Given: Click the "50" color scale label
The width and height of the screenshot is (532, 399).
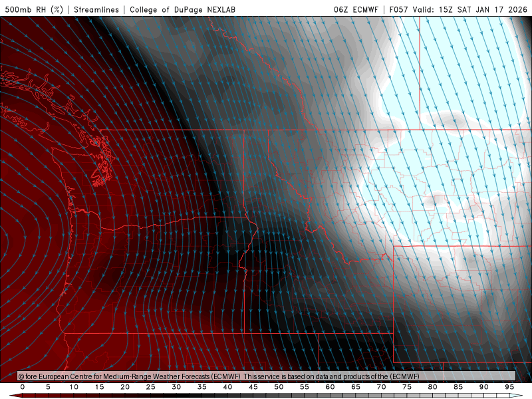Looking at the screenshot, I should [279, 387].
